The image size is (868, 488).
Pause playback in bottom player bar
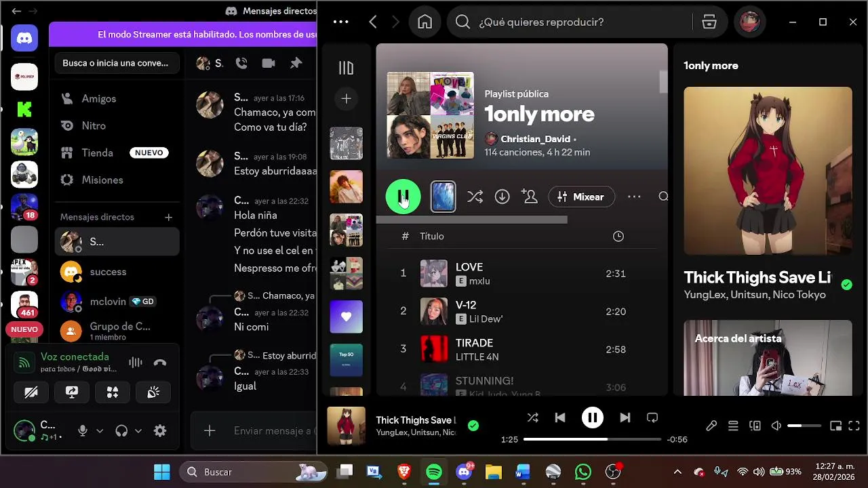click(x=593, y=418)
